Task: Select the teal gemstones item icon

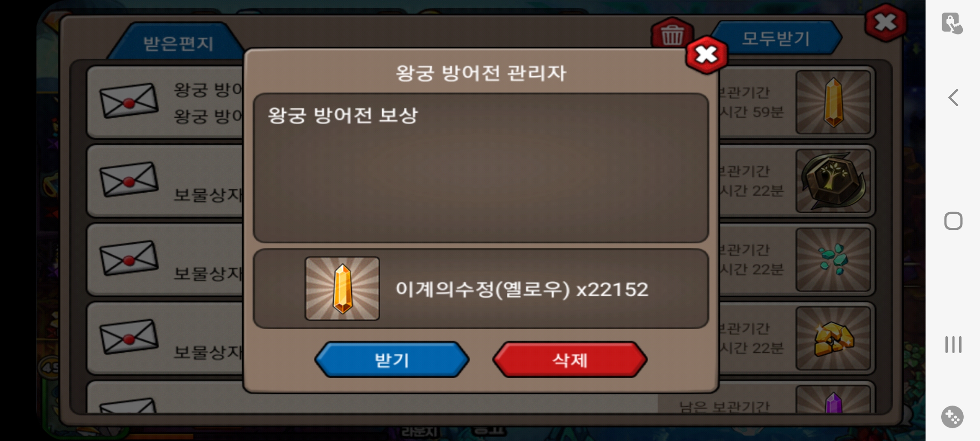Action: tap(833, 259)
